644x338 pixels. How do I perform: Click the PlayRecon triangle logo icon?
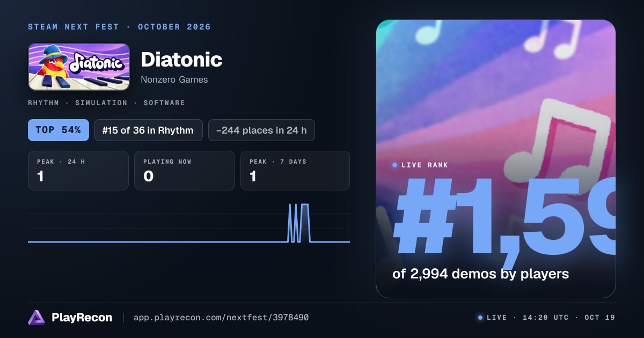click(37, 318)
